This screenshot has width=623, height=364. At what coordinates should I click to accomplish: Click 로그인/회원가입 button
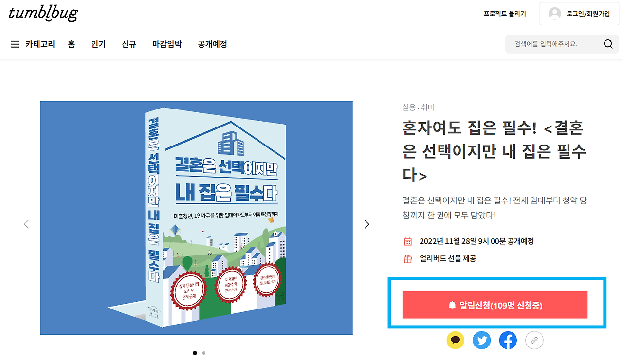point(578,14)
